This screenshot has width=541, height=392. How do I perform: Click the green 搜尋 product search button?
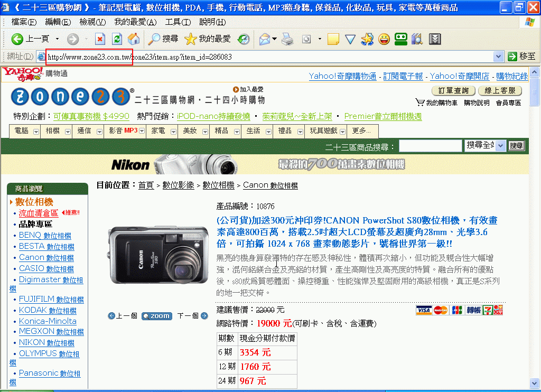(516, 146)
